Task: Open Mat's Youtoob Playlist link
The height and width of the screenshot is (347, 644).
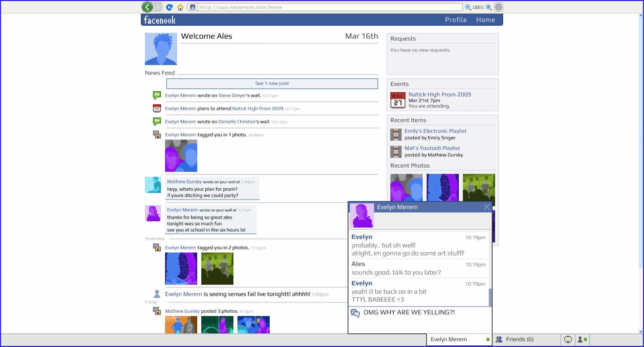Action: point(432,148)
